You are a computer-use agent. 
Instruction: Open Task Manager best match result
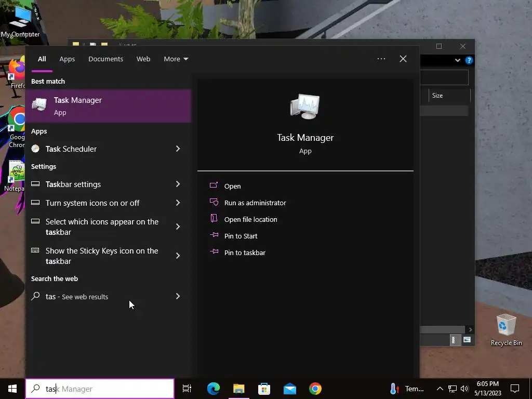pos(108,106)
